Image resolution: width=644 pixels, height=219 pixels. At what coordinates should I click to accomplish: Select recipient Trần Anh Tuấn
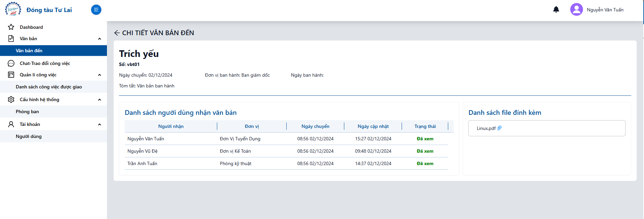(x=142, y=163)
